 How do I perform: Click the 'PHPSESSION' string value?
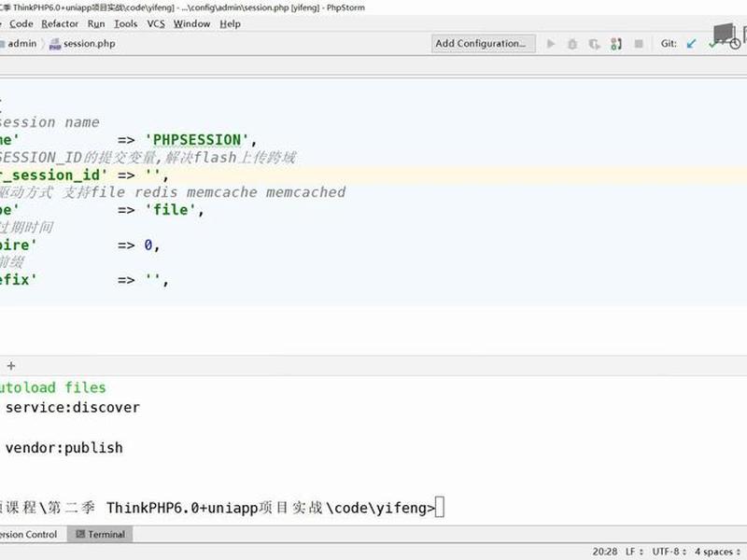[196, 140]
